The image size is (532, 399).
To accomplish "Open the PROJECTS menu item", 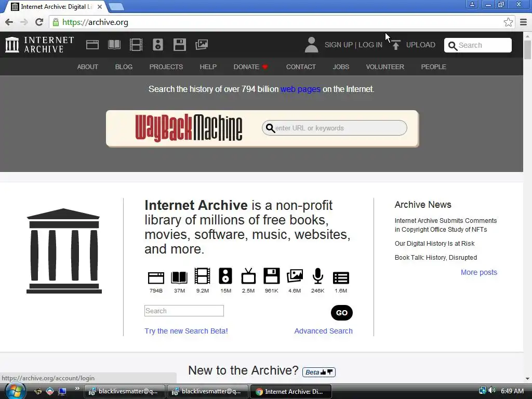I will point(166,67).
